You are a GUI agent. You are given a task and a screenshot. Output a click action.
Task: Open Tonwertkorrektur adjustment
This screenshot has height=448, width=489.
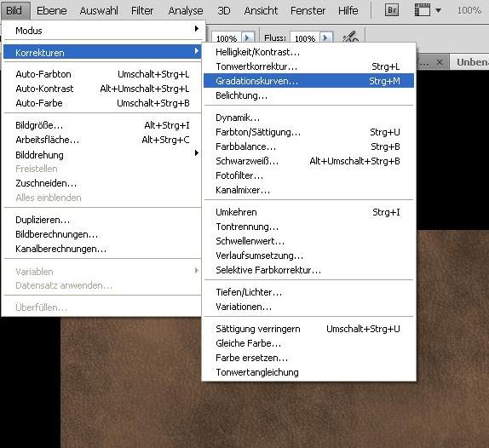coord(308,66)
